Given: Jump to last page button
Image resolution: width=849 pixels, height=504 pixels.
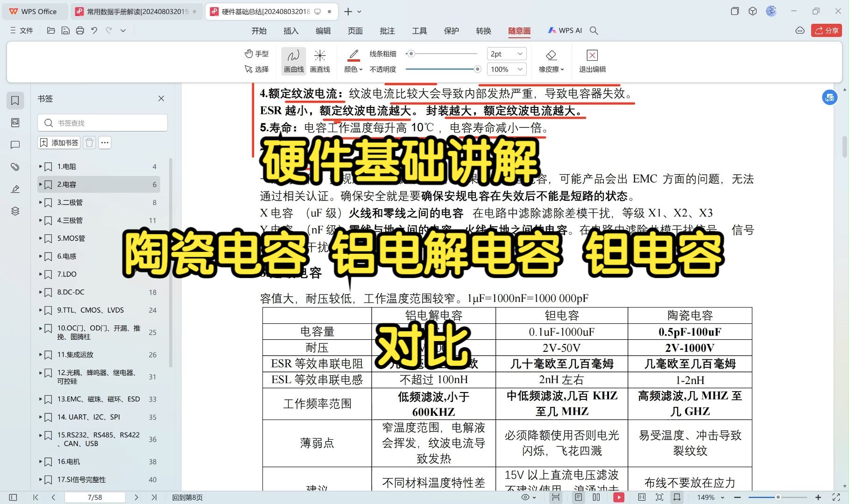Looking at the screenshot, I should 154,497.
